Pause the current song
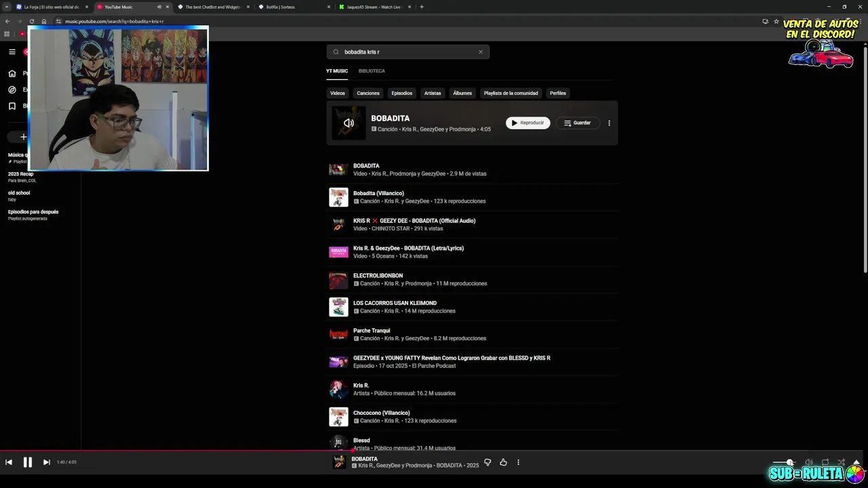868x488 pixels. (28, 462)
